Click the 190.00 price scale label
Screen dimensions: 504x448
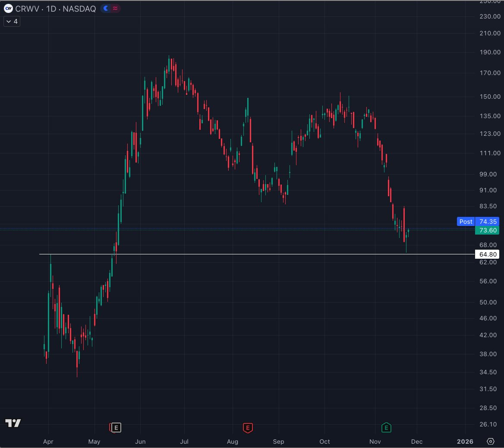490,52
